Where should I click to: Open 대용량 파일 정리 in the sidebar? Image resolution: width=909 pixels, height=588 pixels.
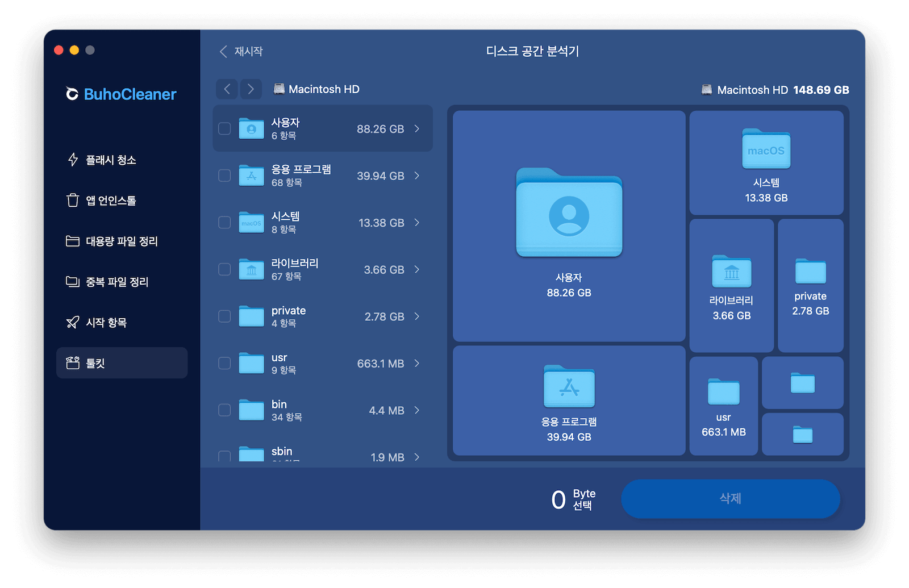click(122, 241)
